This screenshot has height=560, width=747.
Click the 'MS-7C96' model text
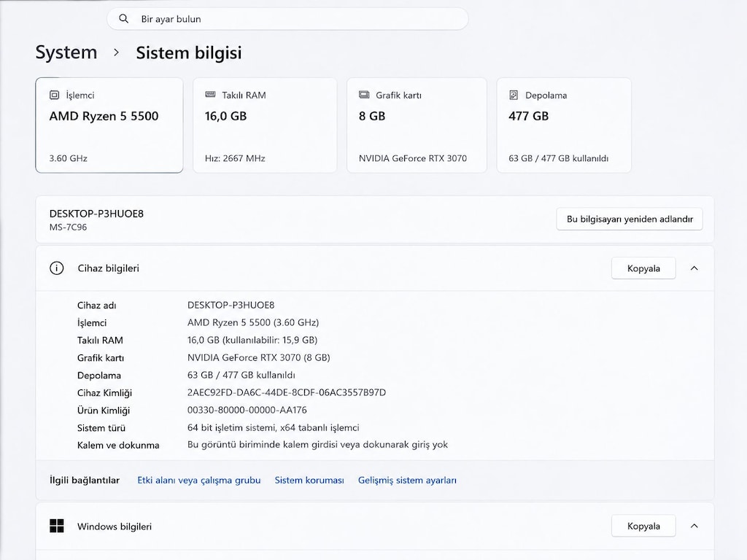pyautogui.click(x=68, y=227)
